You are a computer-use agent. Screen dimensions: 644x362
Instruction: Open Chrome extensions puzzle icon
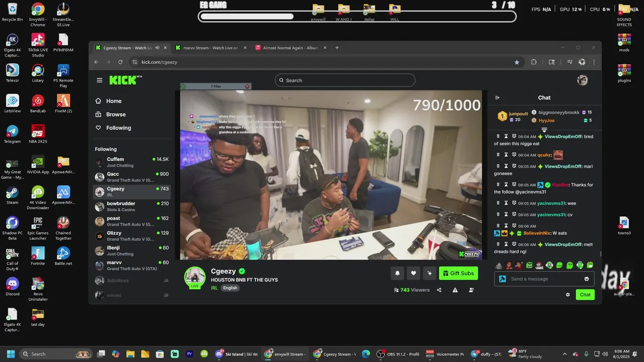point(534,62)
